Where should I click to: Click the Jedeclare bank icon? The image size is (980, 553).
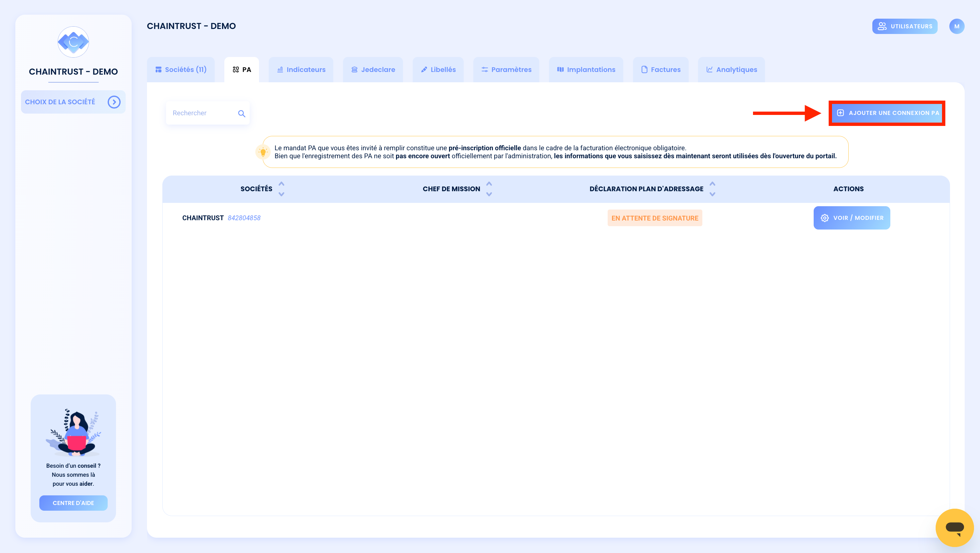[x=355, y=70]
